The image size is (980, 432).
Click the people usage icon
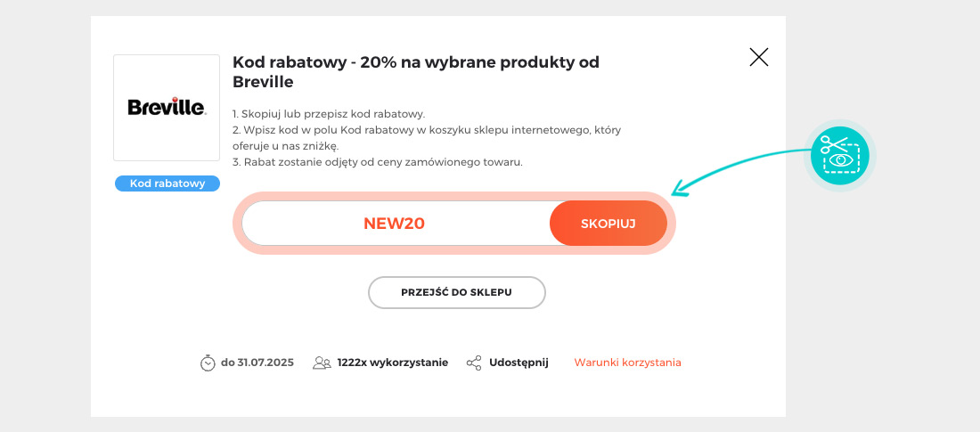pos(322,363)
